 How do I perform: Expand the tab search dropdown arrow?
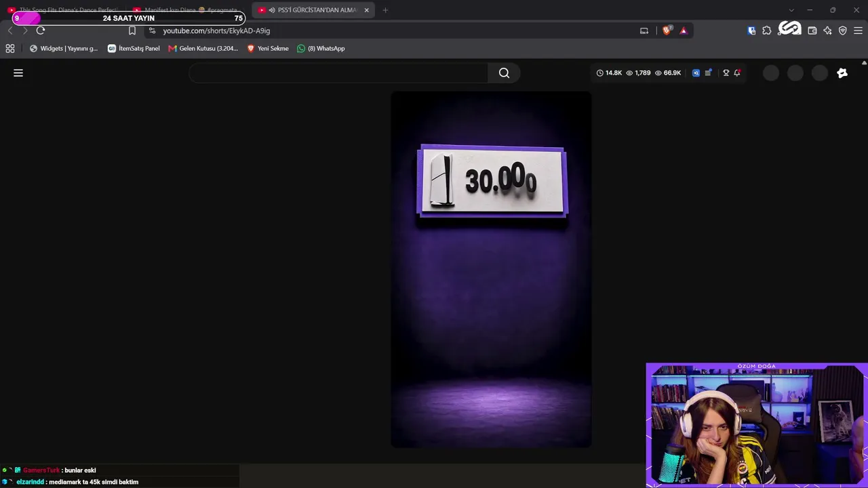pos(791,10)
